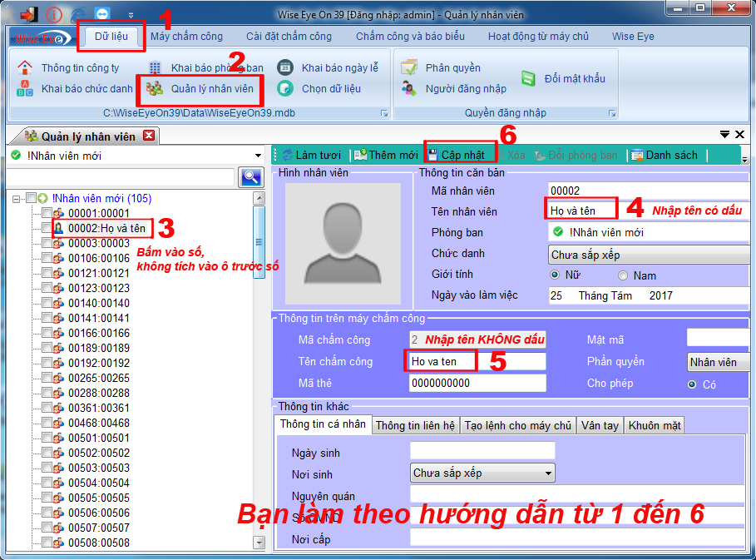The image size is (756, 560).
Task: Click the employee list scroll-up arrow
Action: pos(259,198)
